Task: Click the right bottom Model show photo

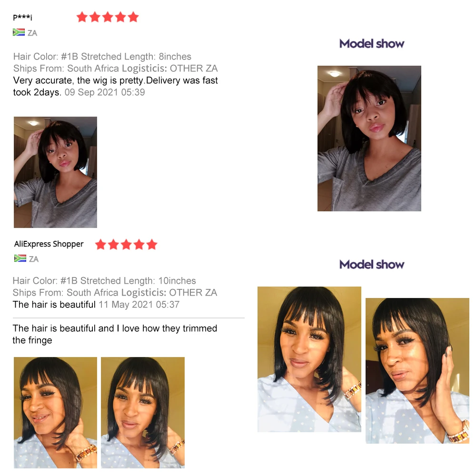Action: coord(417,371)
